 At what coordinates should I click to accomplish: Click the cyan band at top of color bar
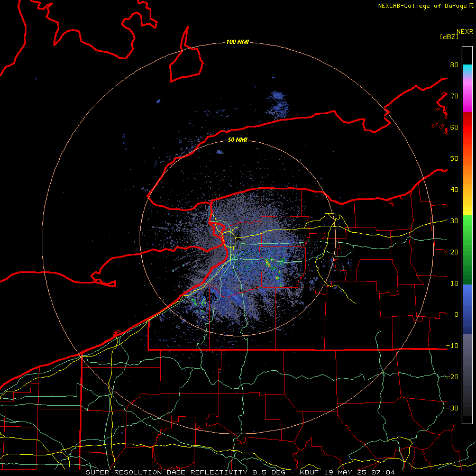[467, 68]
